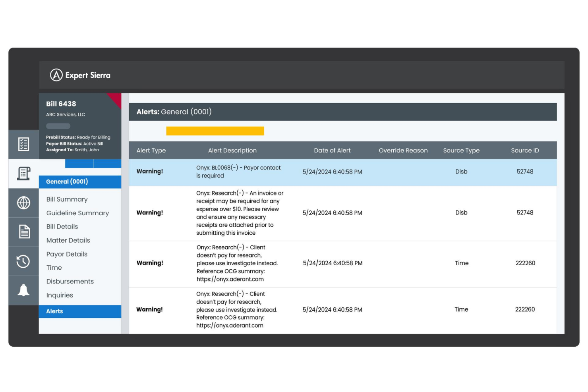Click left blue tab under bill header
The height and width of the screenshot is (392, 588).
coord(79,164)
